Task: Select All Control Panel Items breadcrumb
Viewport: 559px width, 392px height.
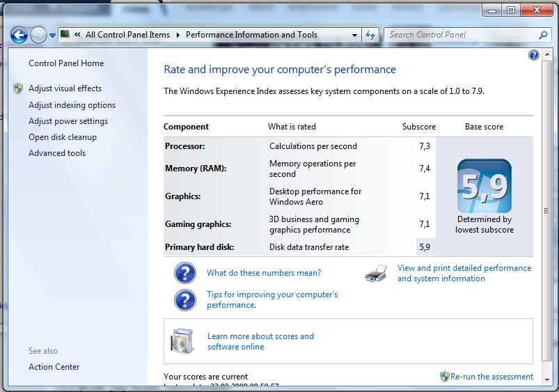Action: coord(127,35)
